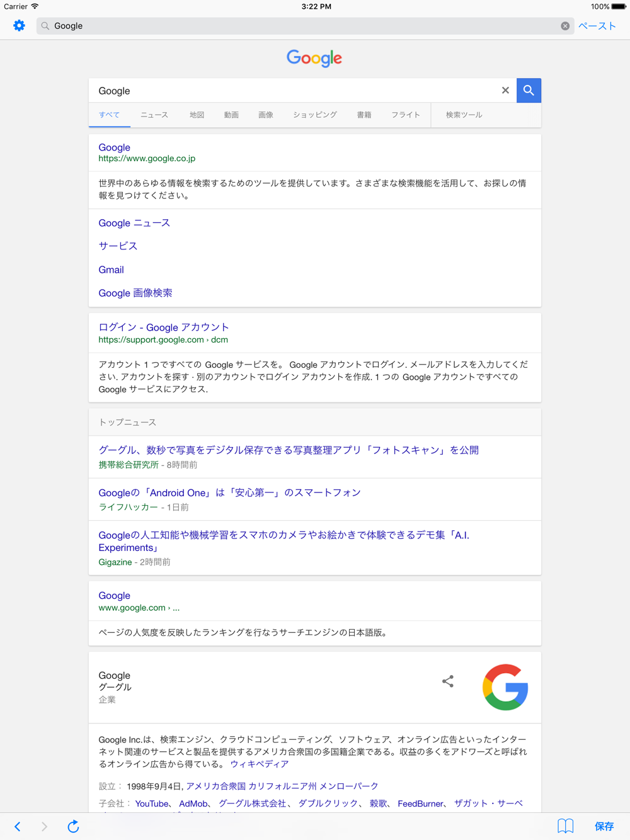This screenshot has height=840, width=630.
Task: Open the ウィキペディア link
Action: coord(260,764)
